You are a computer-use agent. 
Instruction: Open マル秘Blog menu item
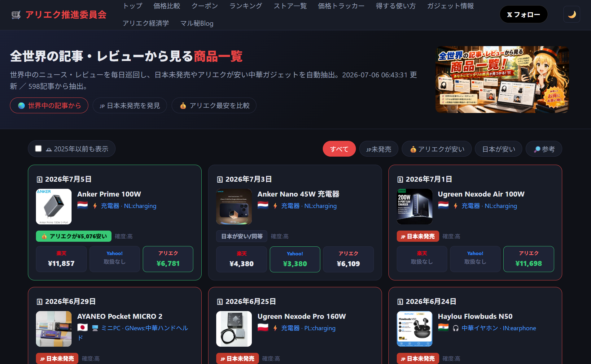(x=197, y=23)
